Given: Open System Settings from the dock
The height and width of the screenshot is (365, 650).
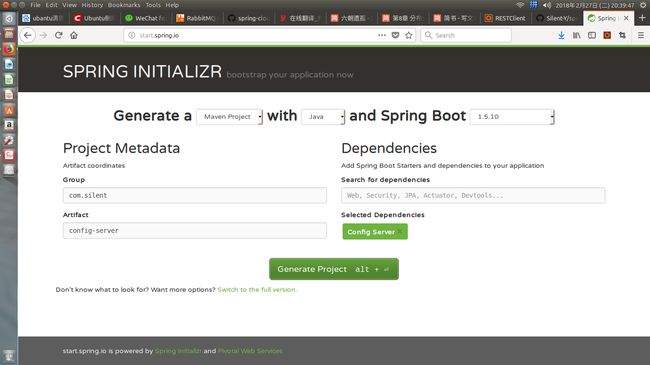Looking at the screenshot, I should 9,140.
